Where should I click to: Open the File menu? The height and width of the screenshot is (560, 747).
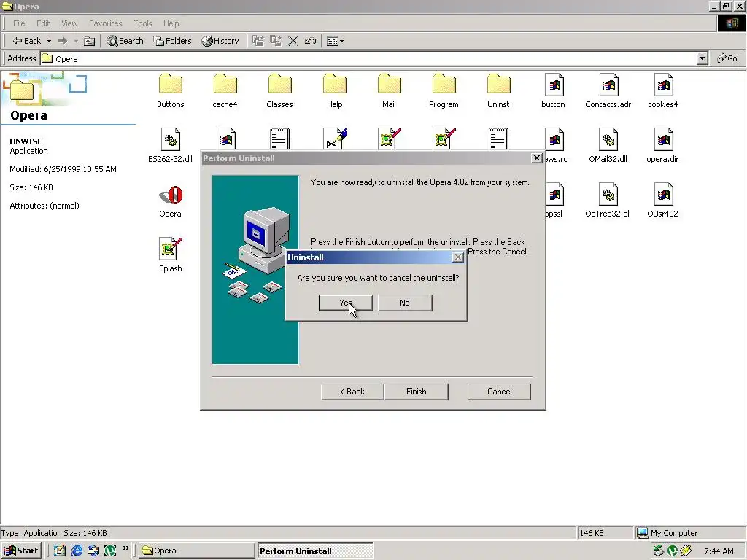pyautogui.click(x=19, y=23)
